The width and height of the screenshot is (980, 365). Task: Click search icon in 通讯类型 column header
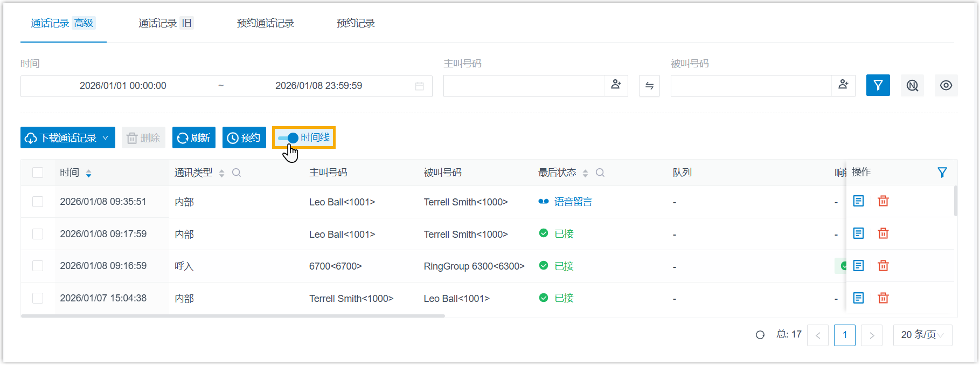click(x=236, y=173)
